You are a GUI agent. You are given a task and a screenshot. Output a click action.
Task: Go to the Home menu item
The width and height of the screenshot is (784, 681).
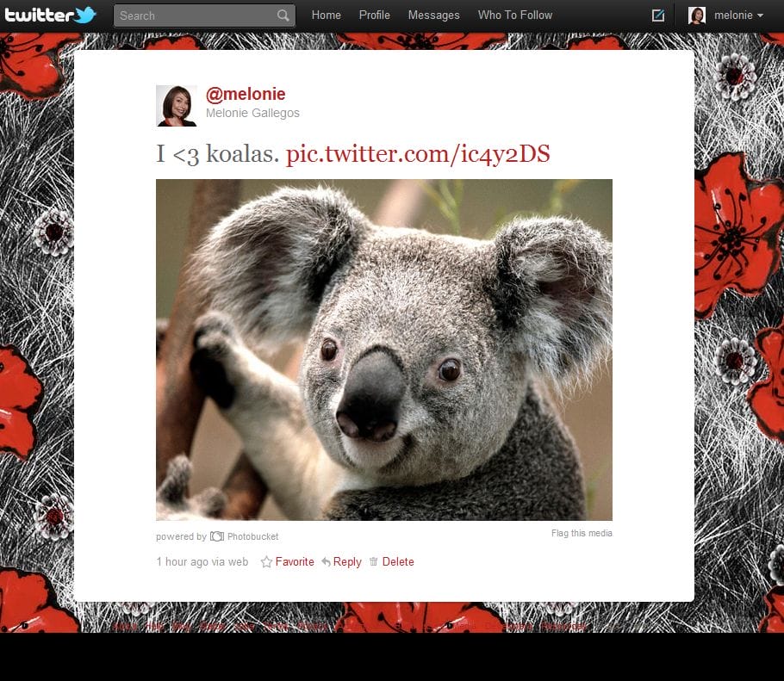(x=326, y=15)
